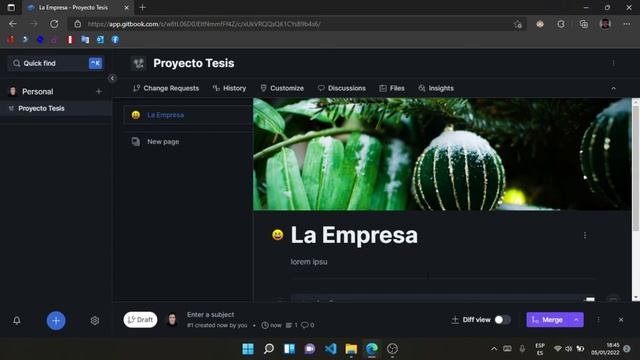Add a new item to Personal
Viewport: 640px width, 360px height.
coord(99,91)
